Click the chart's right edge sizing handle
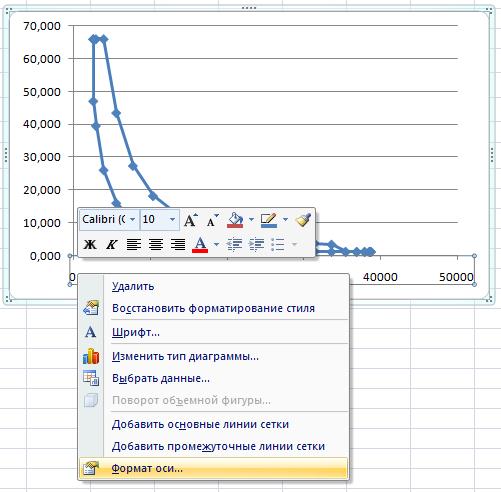Screen dimensions: 501x492 point(492,155)
